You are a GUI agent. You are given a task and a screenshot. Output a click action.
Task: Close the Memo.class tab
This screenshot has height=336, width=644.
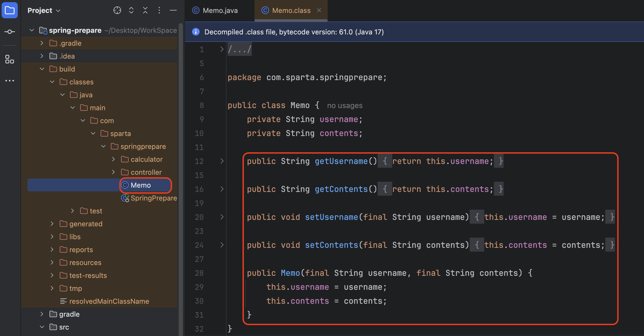(x=319, y=10)
